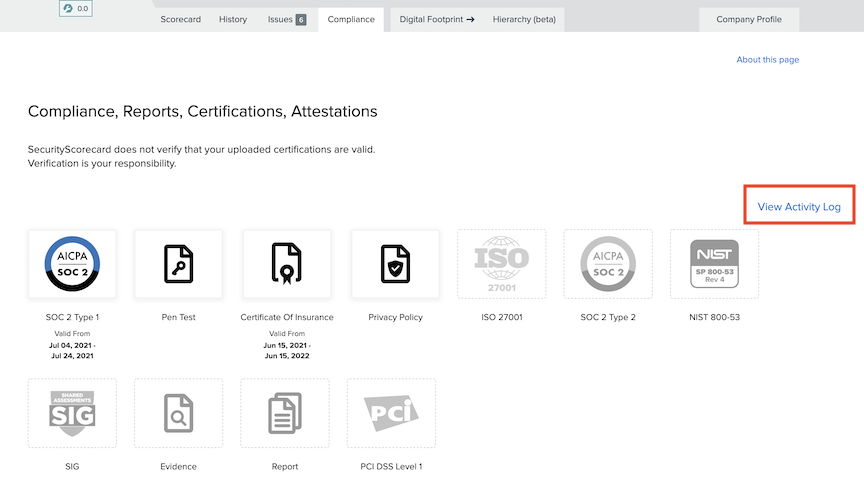Open the Evidence magnifier document icon

click(x=179, y=413)
